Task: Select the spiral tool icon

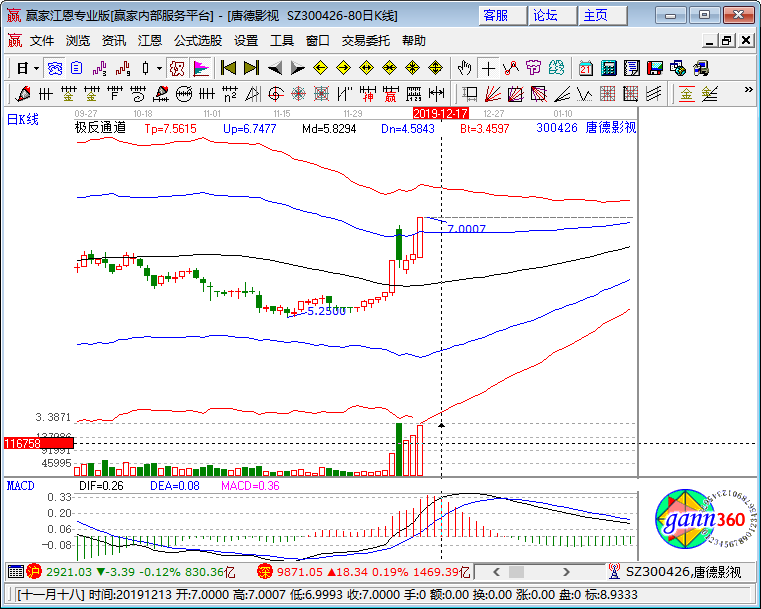Action: pyautogui.click(x=276, y=94)
